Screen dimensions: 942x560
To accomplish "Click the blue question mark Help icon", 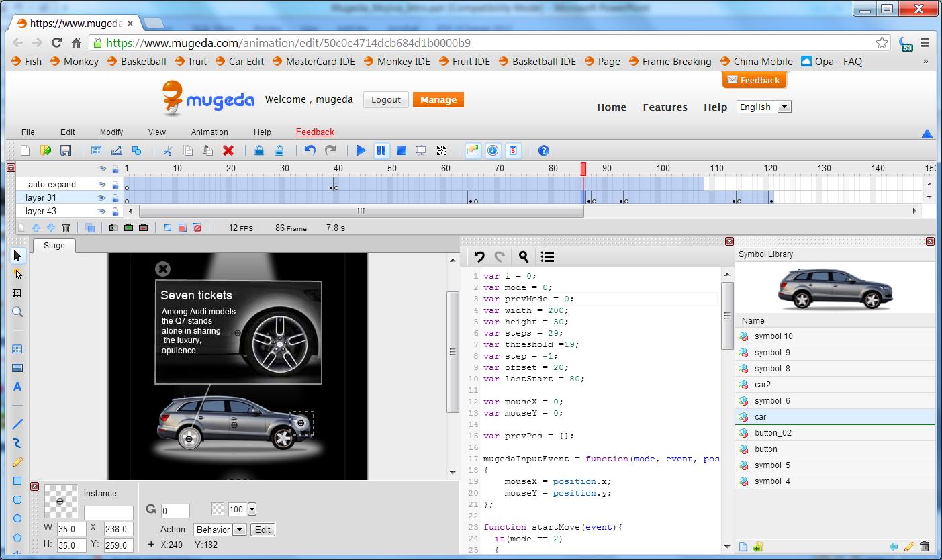I will [544, 150].
